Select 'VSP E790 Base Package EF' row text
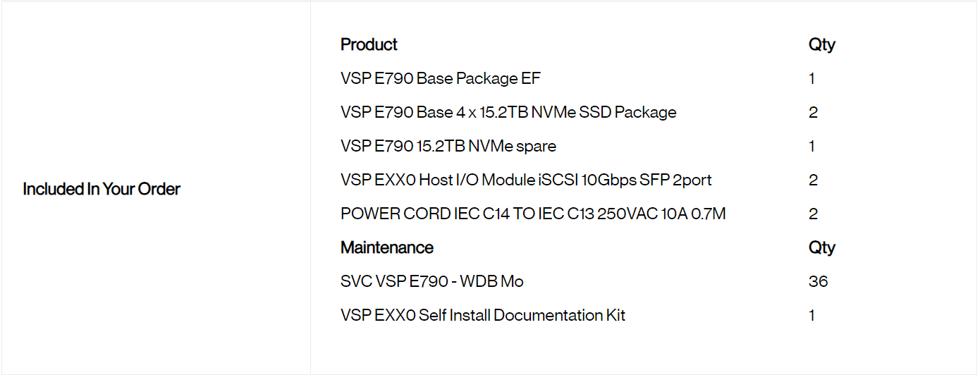Screen dimensions: 980x375 click(440, 78)
